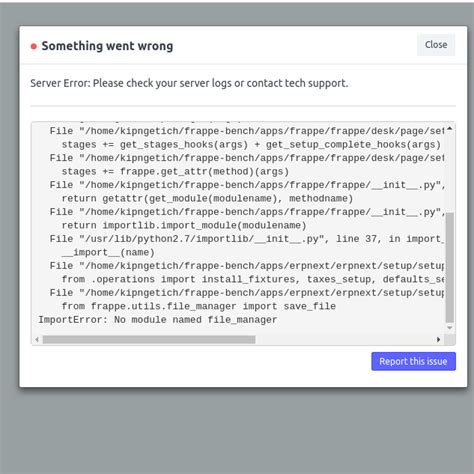
Task: Click the traceback scroll up arrow
Action: (450, 129)
